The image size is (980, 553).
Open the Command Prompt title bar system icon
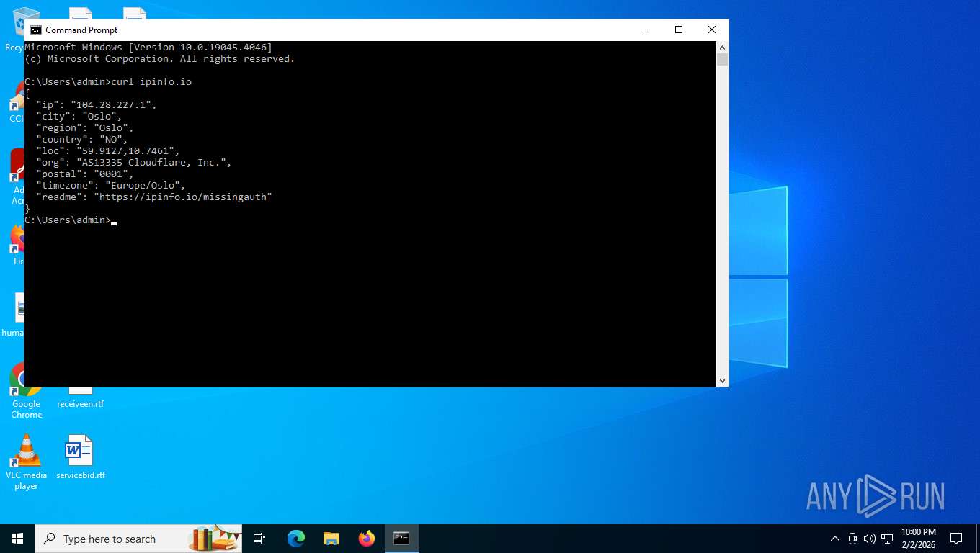tap(35, 30)
